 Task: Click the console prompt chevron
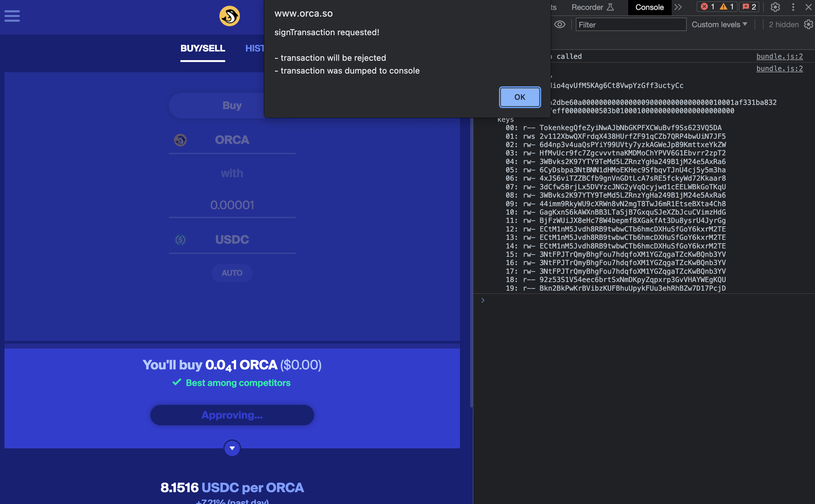482,300
